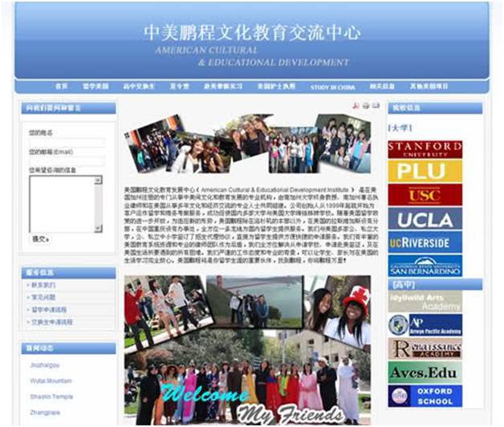Image resolution: width=504 pixels, height=427 pixels.
Task: Click inside the message textarea
Action: pyautogui.click(x=62, y=204)
